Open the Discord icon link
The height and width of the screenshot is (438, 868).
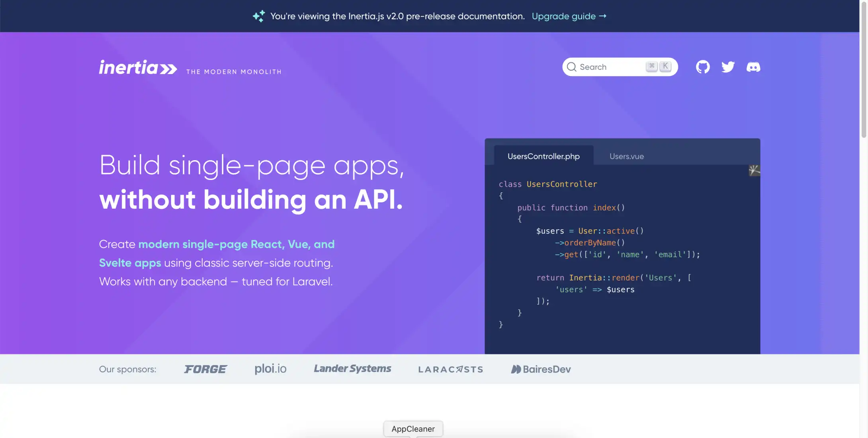tap(753, 67)
